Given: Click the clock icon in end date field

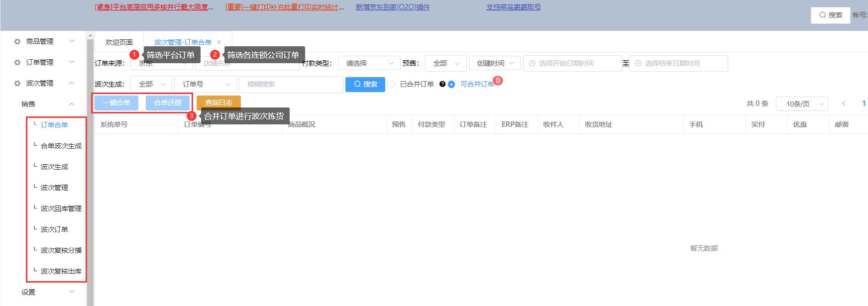Looking at the screenshot, I should 638,63.
